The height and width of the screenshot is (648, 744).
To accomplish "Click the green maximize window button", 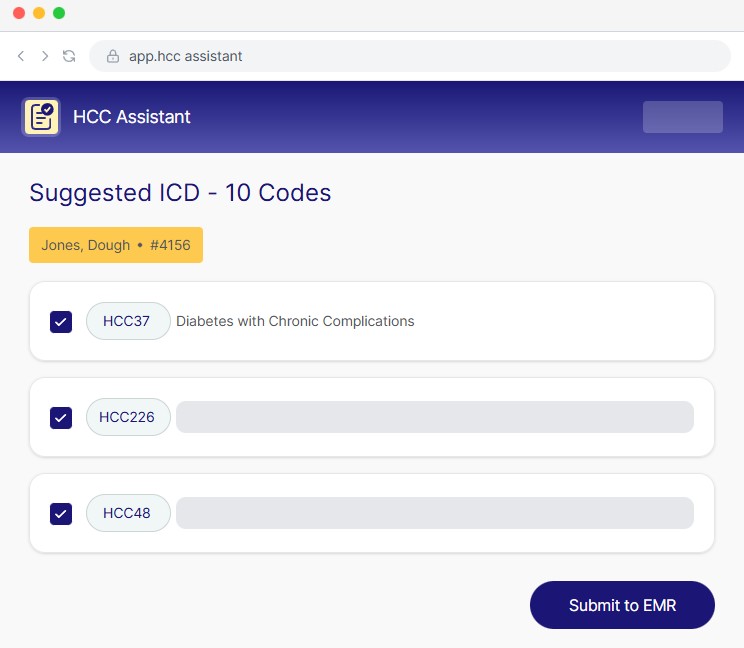I will (x=59, y=13).
